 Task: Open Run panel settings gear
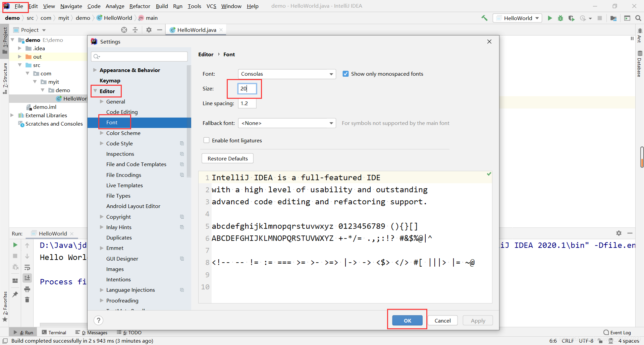pos(619,233)
